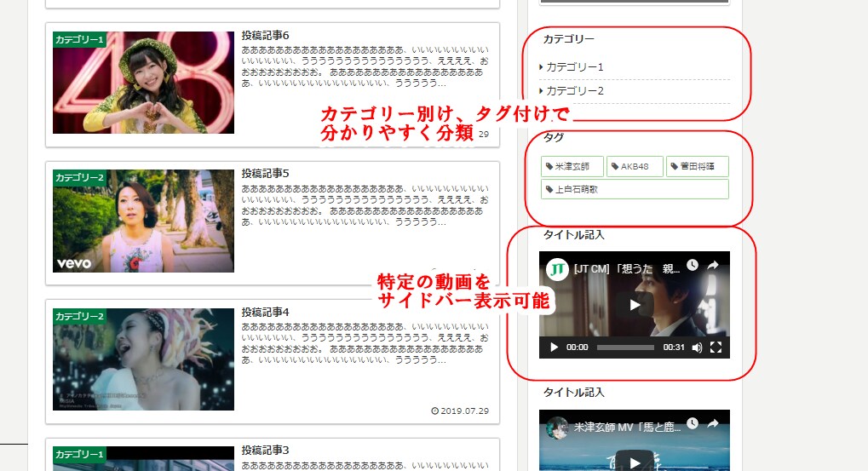Select the 米津玄師 tag
The height and width of the screenshot is (471, 868).
(x=572, y=167)
